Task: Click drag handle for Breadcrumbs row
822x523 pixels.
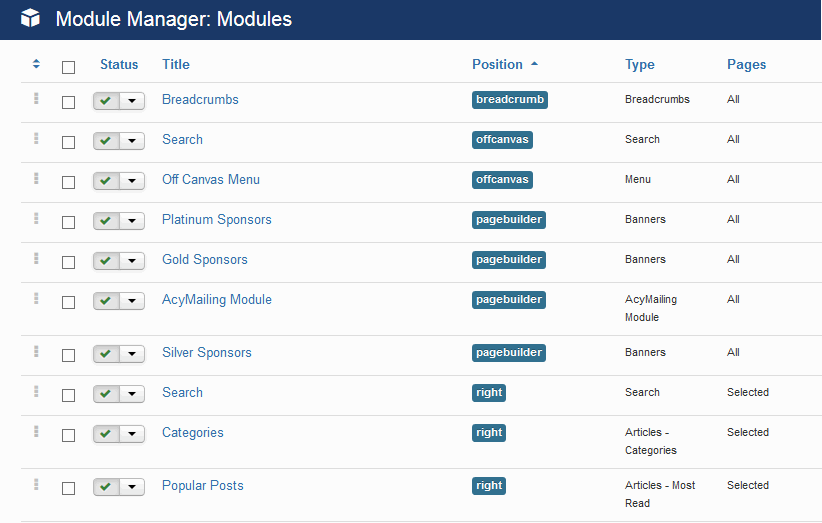Action: 36,98
